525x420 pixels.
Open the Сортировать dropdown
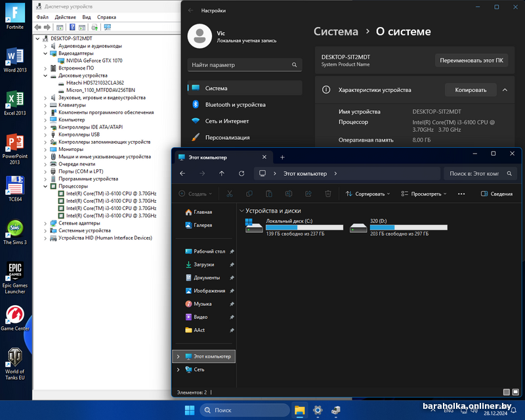[367, 194]
